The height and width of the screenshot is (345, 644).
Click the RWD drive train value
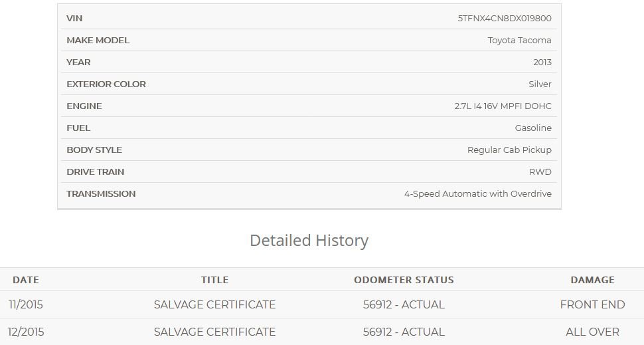(540, 172)
